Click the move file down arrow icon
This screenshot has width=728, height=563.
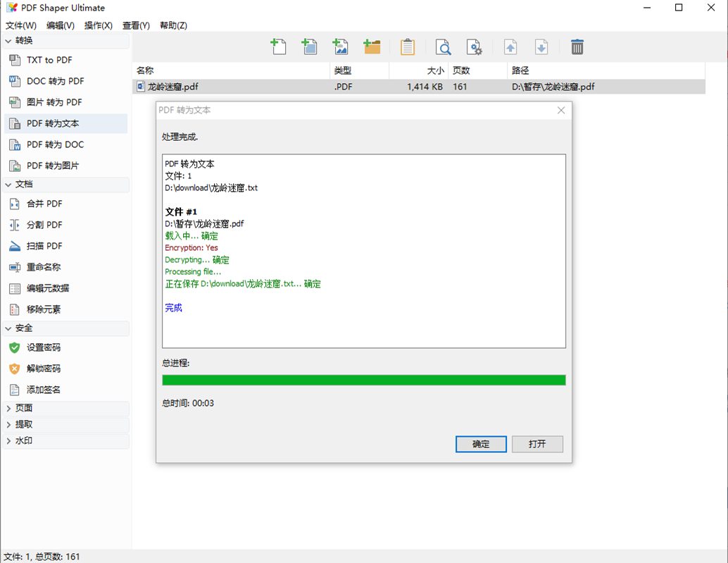click(541, 47)
